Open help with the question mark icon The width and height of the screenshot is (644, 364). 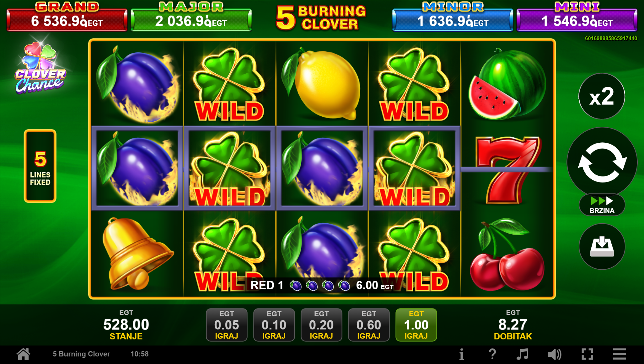(x=492, y=354)
